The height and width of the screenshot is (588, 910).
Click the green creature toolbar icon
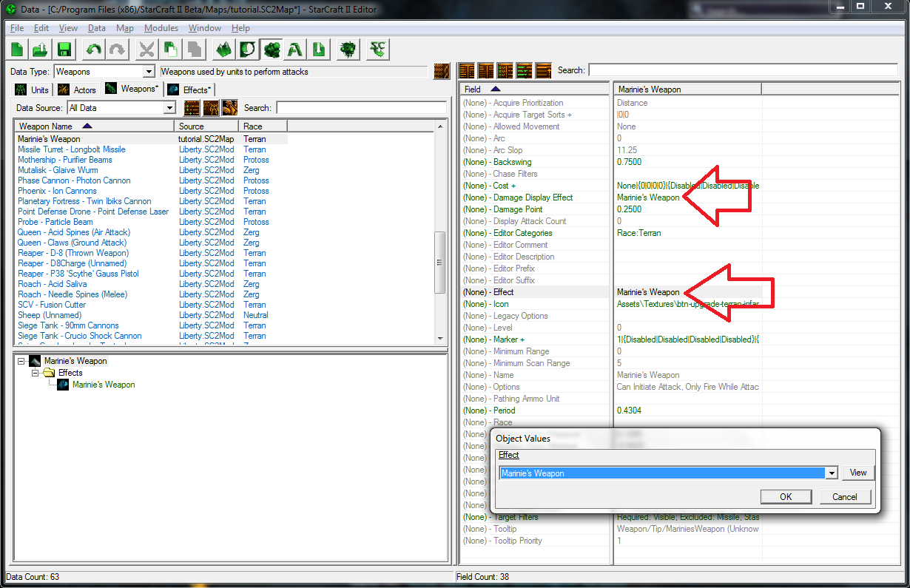(348, 50)
